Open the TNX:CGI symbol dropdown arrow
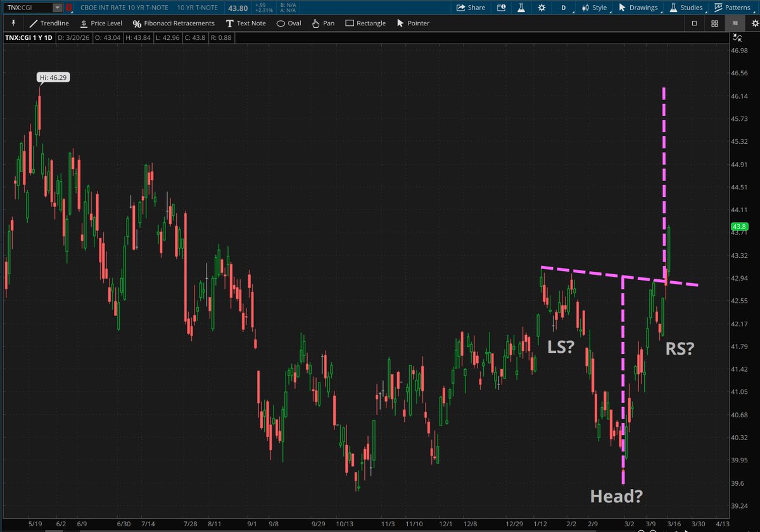Screen dimensions: 760x532 pos(58,8)
